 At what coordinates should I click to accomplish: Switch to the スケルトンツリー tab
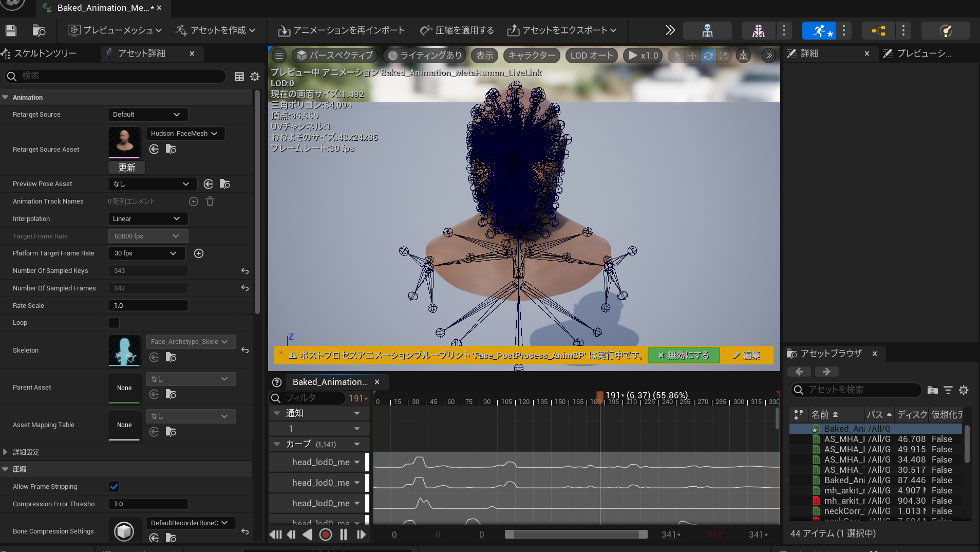[x=45, y=53]
